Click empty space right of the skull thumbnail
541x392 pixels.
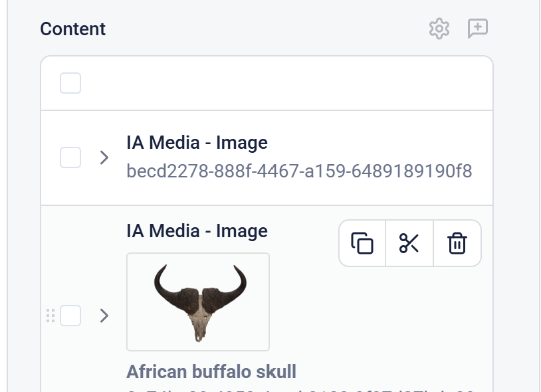(372, 312)
